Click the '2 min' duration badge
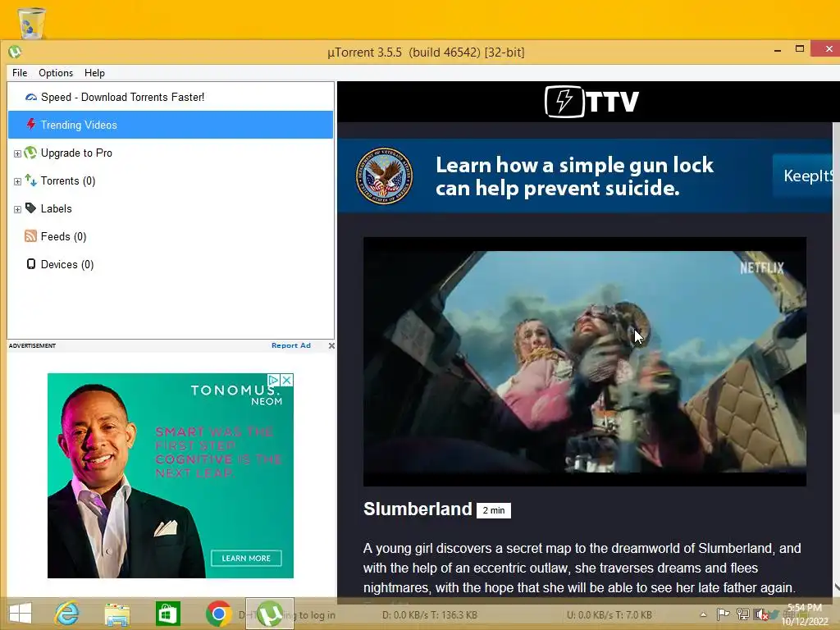Viewport: 840px width, 630px height. pos(493,510)
